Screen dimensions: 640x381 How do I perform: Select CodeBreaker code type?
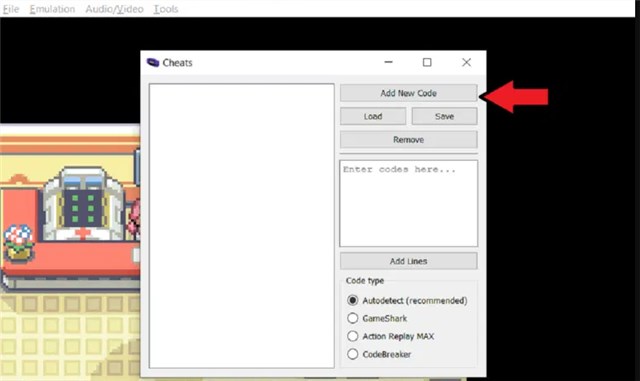click(379, 354)
